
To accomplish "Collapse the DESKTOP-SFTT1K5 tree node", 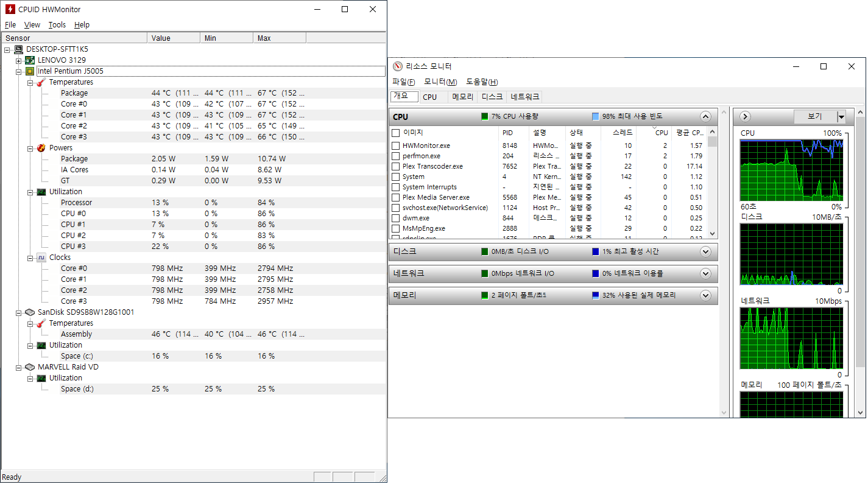I will 7,49.
